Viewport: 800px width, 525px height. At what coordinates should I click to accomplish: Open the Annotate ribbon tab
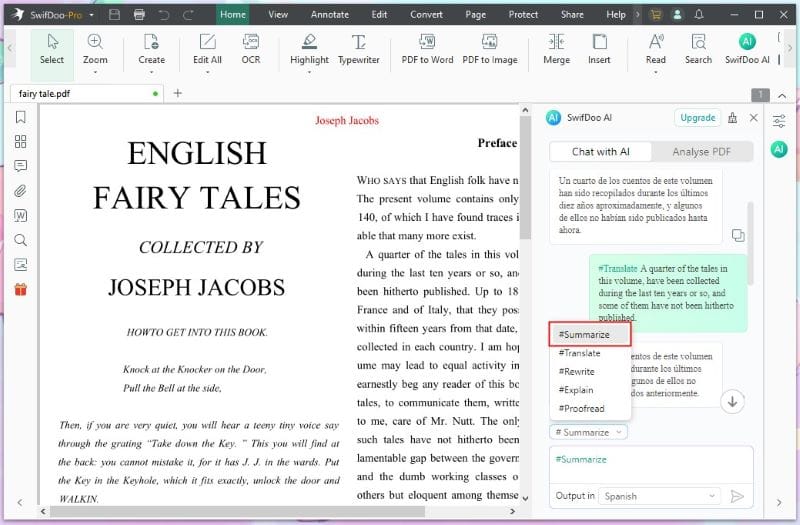330,15
